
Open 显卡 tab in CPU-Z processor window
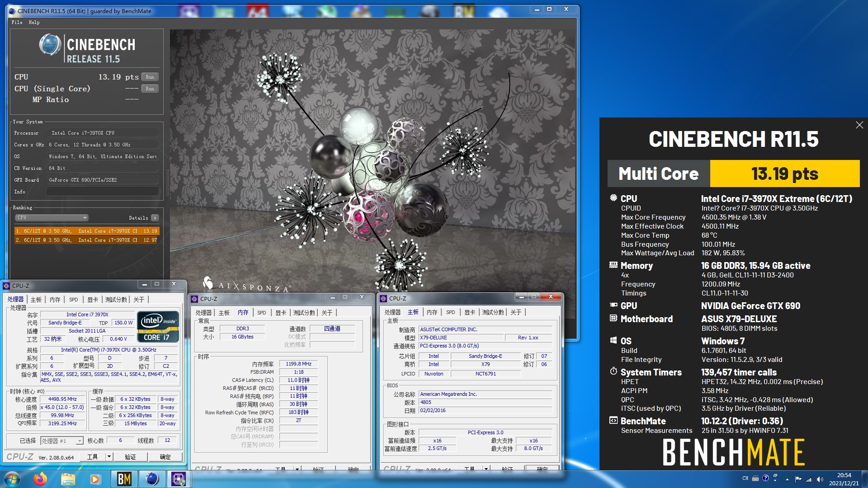[x=93, y=300]
